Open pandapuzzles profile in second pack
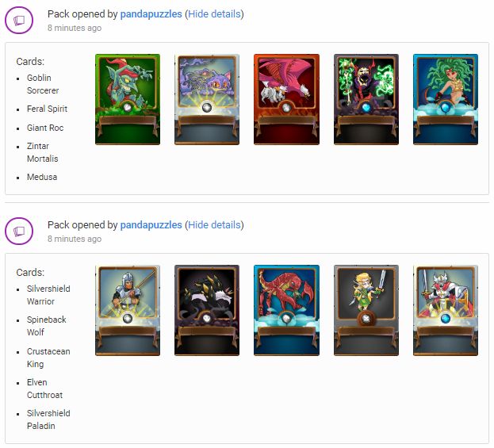 [151, 225]
